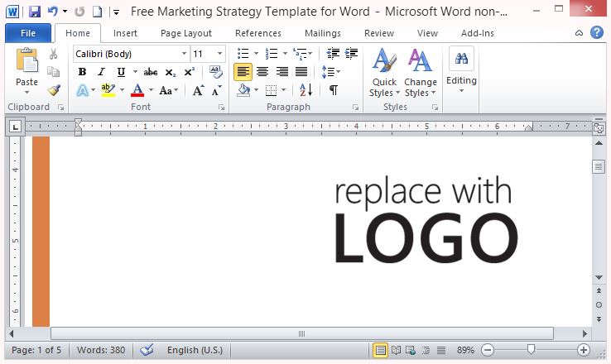
Task: Open the Quick Styles gallery dropdown
Action: (x=384, y=76)
